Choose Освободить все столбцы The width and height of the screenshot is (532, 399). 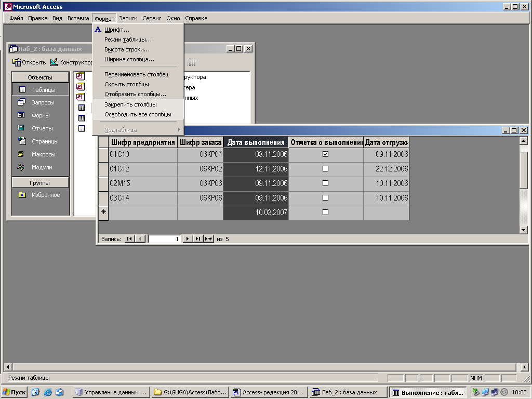tap(138, 114)
